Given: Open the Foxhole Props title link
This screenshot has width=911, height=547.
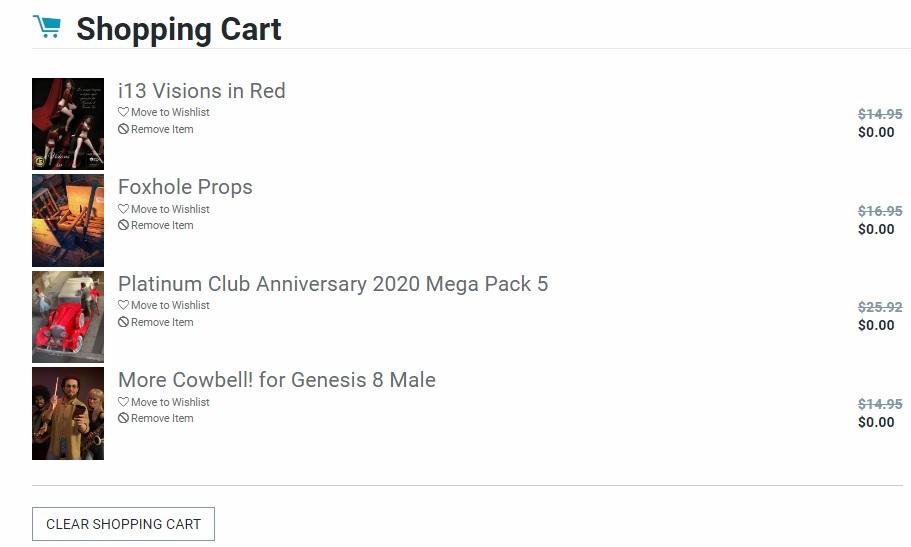Looking at the screenshot, I should pyautogui.click(x=185, y=187).
